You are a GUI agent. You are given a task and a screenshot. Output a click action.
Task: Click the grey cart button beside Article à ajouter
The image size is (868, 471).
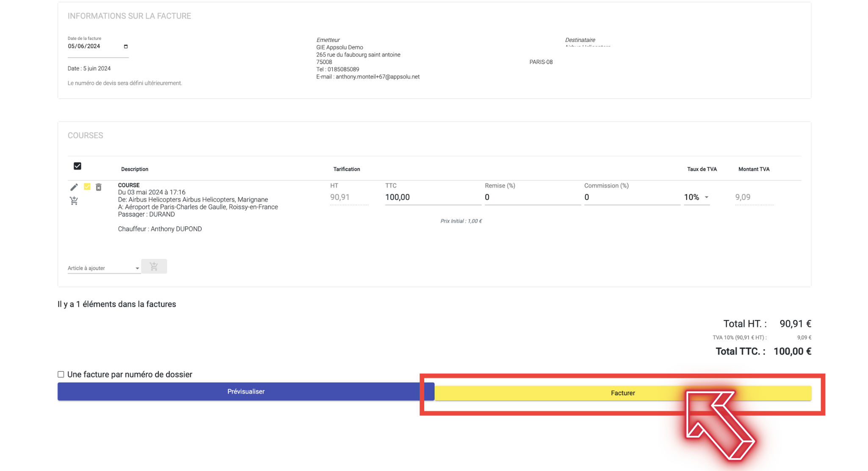click(x=154, y=266)
